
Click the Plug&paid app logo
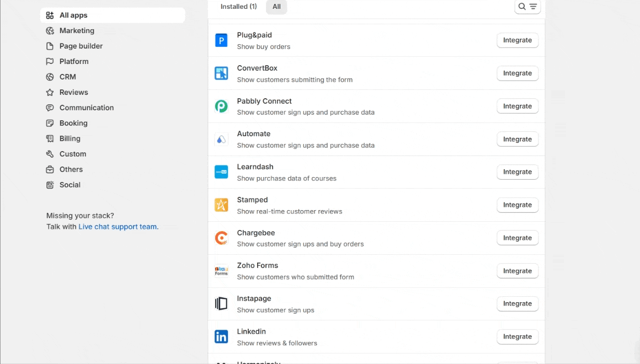click(x=221, y=40)
